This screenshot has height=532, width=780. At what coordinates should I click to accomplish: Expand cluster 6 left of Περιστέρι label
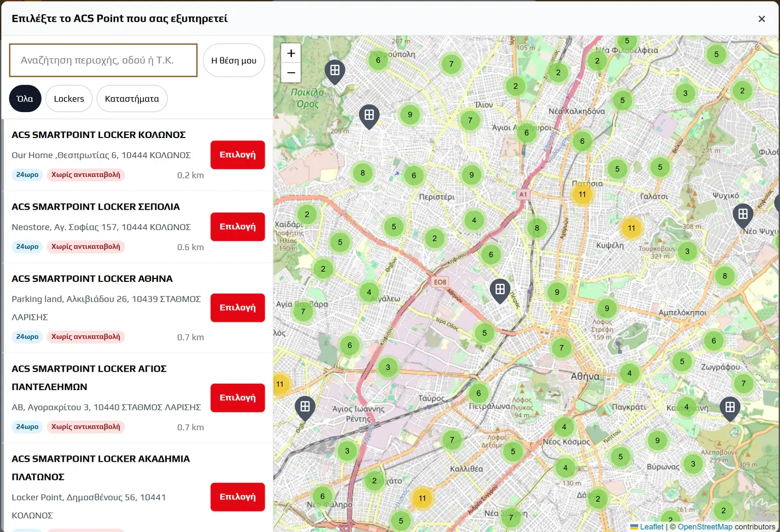pyautogui.click(x=414, y=176)
